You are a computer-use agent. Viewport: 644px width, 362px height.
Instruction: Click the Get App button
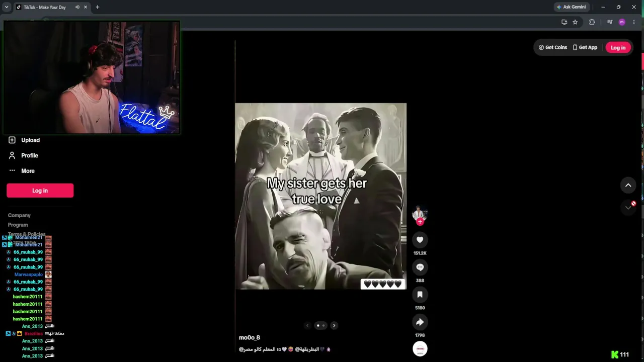[585, 47]
